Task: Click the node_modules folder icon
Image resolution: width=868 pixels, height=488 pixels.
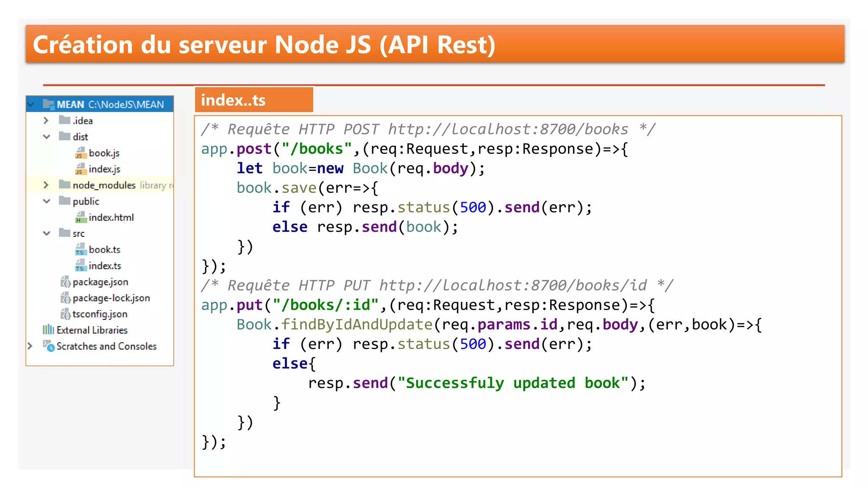Action: tap(64, 184)
